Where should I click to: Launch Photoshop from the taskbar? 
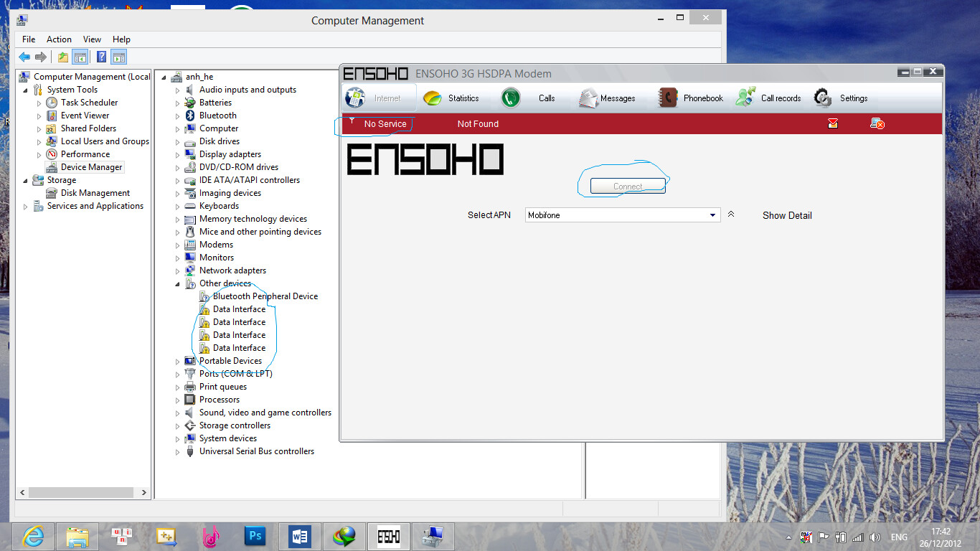tap(255, 536)
